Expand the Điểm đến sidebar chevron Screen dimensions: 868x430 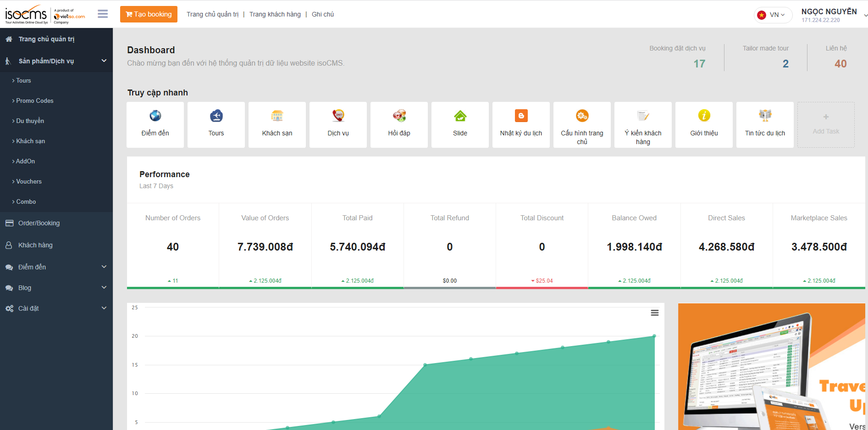coord(104,267)
